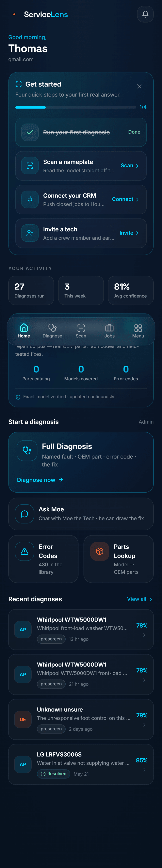Viewport: 162px width, 868px height.
Task: Toggle the completed first diagnosis checkmark
Action: [x=30, y=132]
